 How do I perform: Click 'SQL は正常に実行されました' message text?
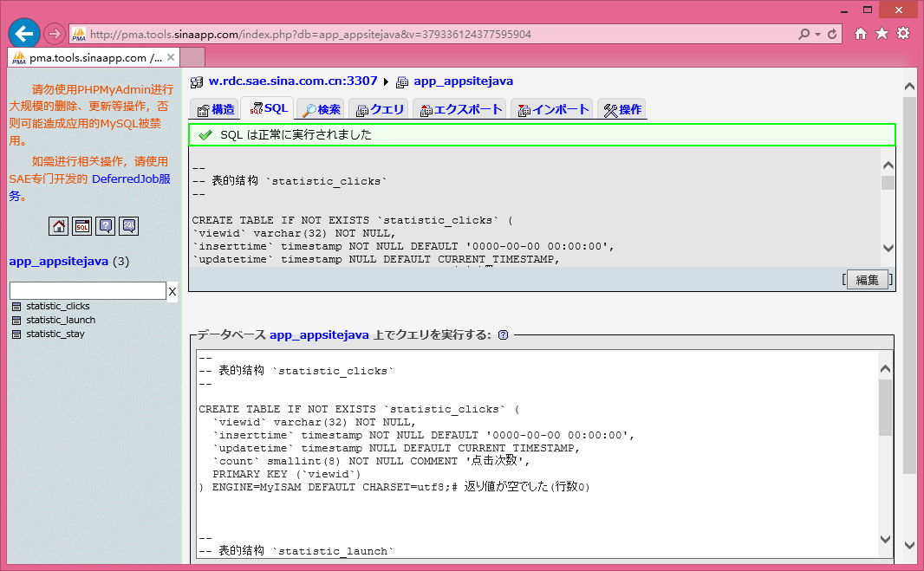[x=296, y=135]
